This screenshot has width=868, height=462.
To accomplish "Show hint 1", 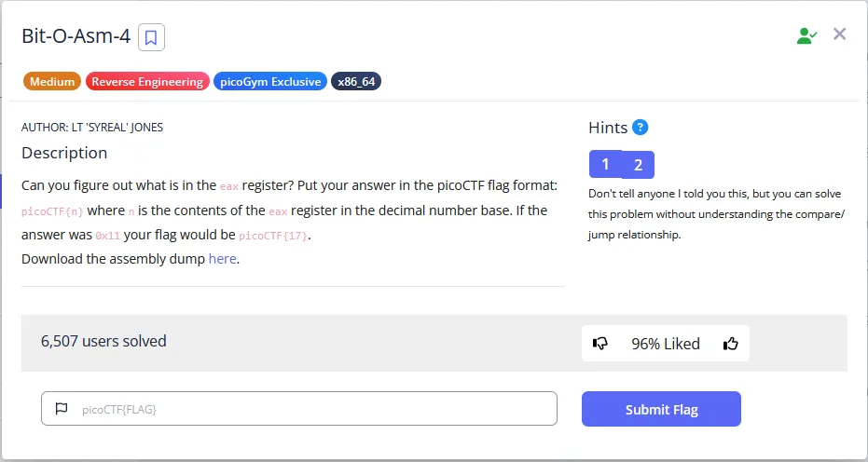I will pyautogui.click(x=605, y=165).
